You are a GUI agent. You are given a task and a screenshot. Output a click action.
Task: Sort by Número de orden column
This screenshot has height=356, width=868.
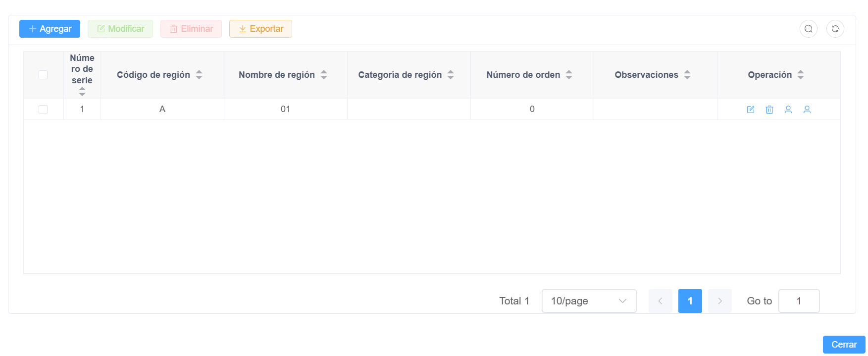point(569,75)
